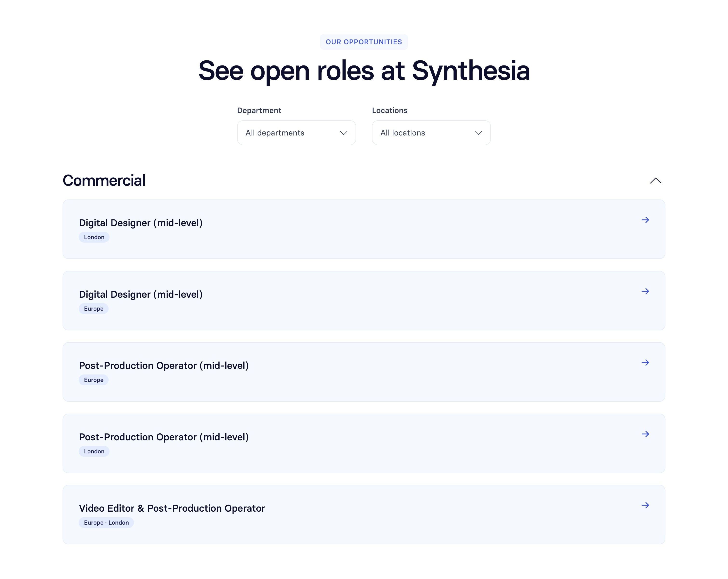Click the OUR OPPORTUNITIES badge
The width and height of the screenshot is (728, 579).
point(364,42)
